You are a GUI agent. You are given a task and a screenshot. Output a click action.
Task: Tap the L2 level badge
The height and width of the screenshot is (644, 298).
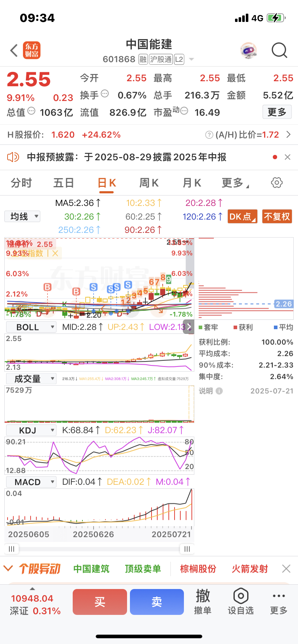pos(179,59)
